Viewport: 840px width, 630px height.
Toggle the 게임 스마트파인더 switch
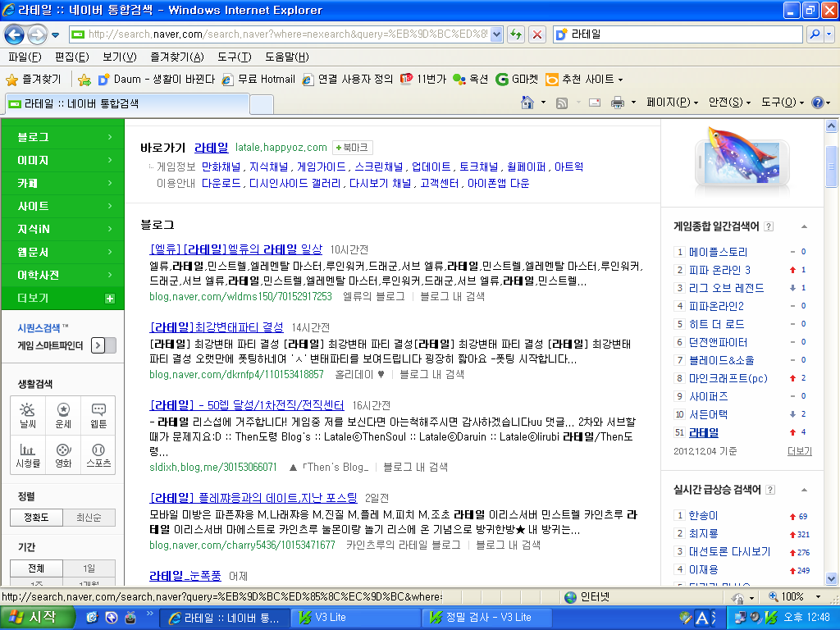(103, 345)
